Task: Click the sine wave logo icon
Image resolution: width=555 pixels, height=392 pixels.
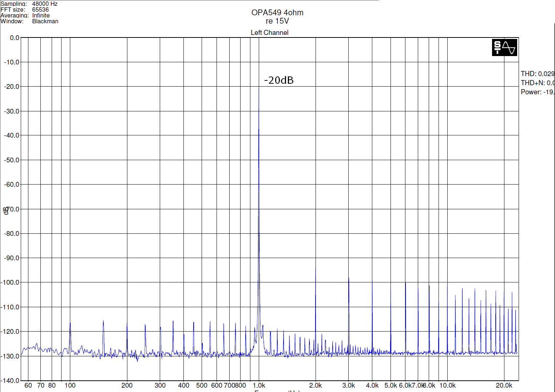Action: click(504, 47)
